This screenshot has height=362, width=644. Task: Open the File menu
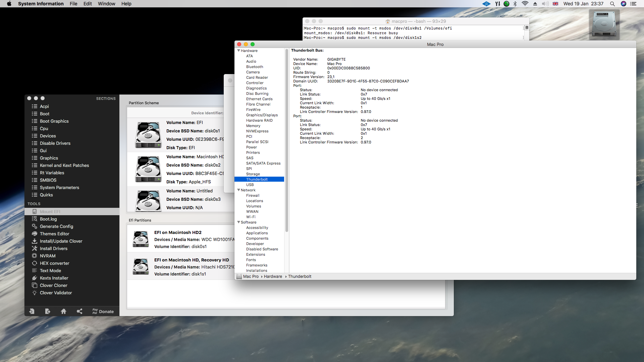click(73, 4)
